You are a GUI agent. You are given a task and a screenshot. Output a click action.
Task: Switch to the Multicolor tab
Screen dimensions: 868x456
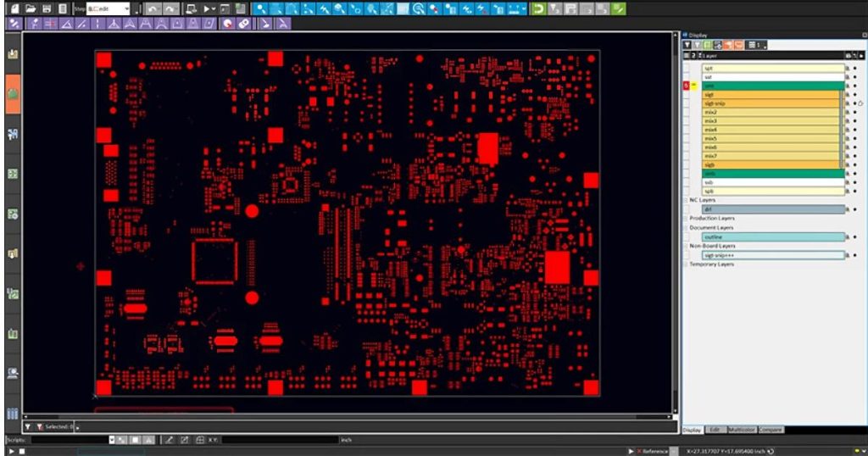[x=742, y=430]
